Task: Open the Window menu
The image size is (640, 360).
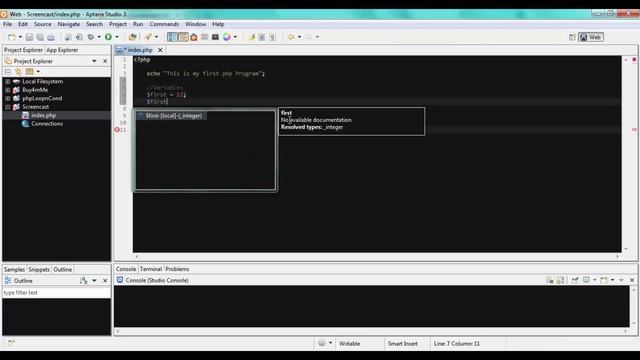Action: point(196,24)
